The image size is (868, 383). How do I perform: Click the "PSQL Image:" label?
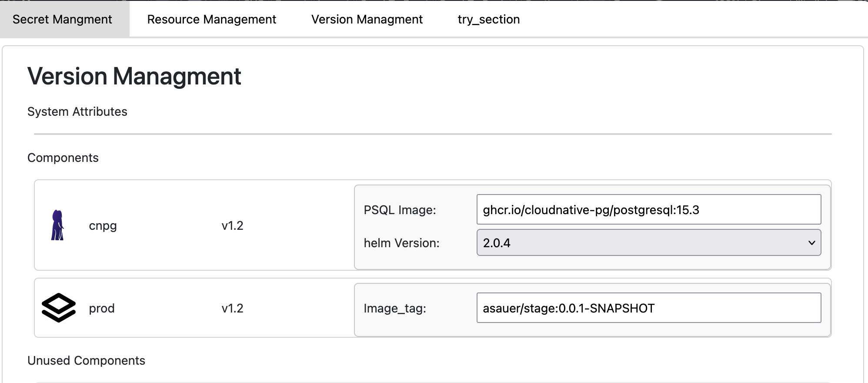pos(400,210)
